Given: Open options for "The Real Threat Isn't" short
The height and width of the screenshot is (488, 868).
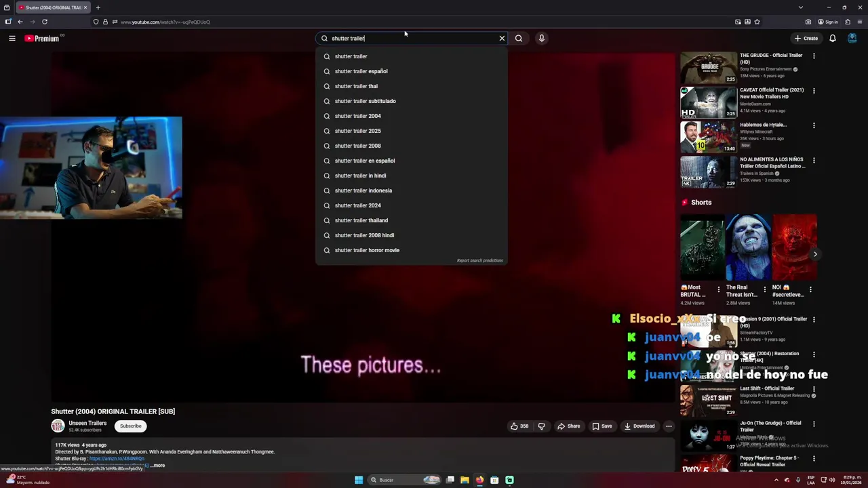Looking at the screenshot, I should (x=764, y=289).
